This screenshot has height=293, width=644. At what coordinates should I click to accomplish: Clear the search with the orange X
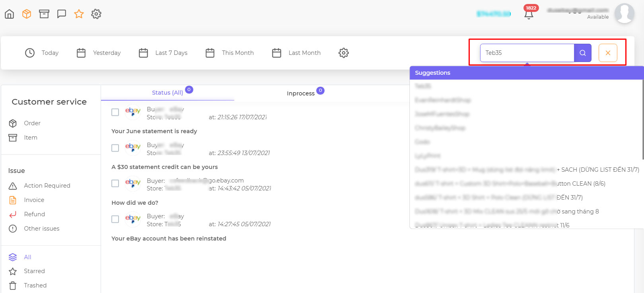click(x=608, y=53)
